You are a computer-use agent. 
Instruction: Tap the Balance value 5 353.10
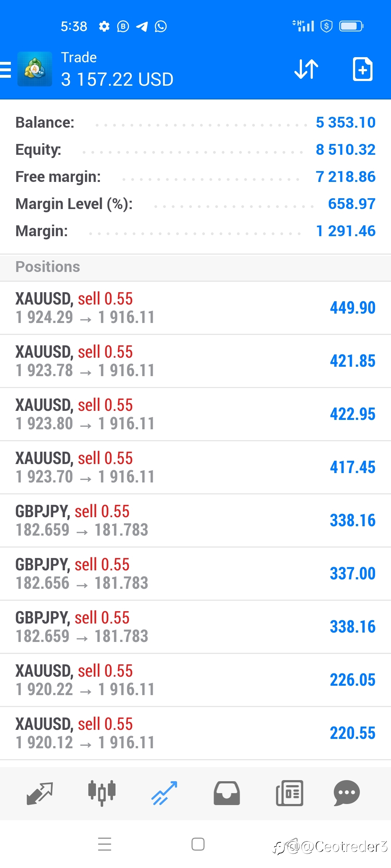point(346,123)
